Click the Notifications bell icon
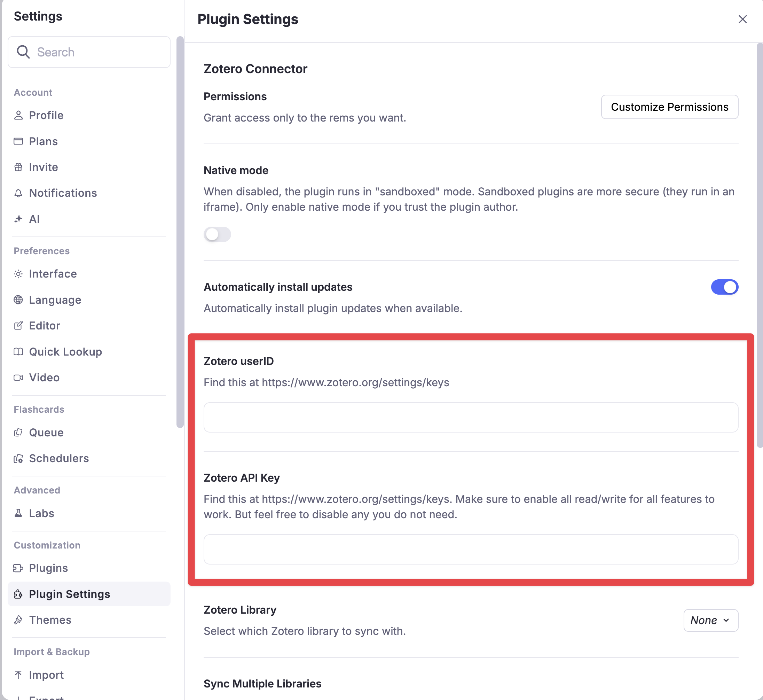 pos(18,193)
